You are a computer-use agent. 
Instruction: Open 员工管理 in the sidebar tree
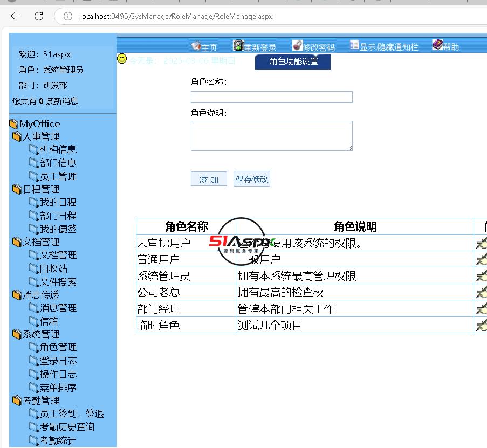(58, 176)
